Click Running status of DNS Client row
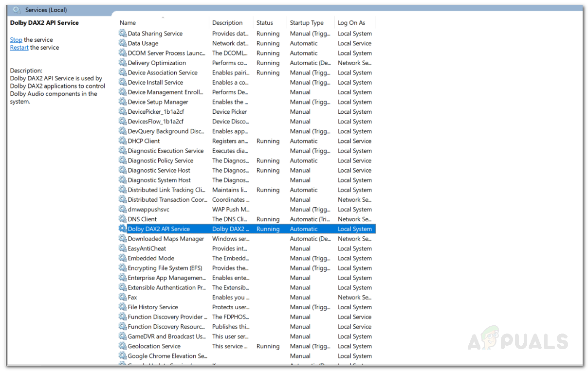Screen dimensions: 588x371 268,219
